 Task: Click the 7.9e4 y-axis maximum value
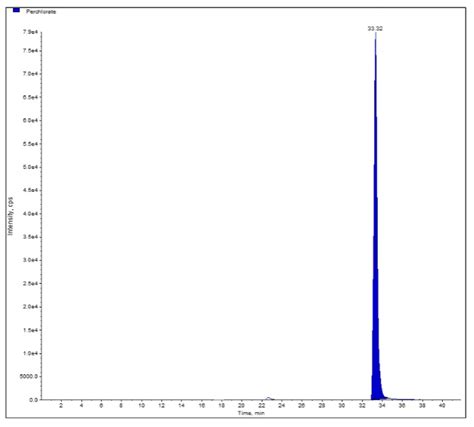(30, 32)
